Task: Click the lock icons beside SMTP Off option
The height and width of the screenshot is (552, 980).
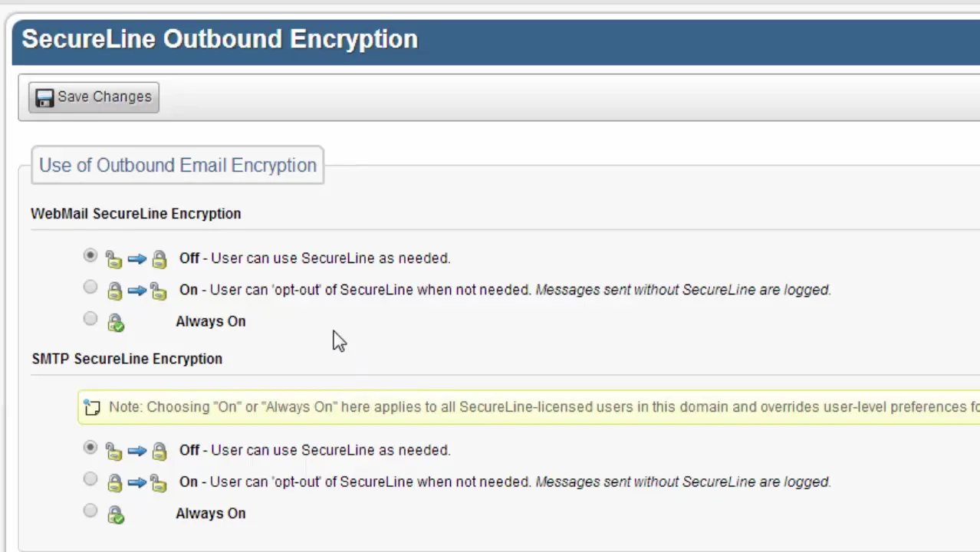Action: click(x=136, y=451)
